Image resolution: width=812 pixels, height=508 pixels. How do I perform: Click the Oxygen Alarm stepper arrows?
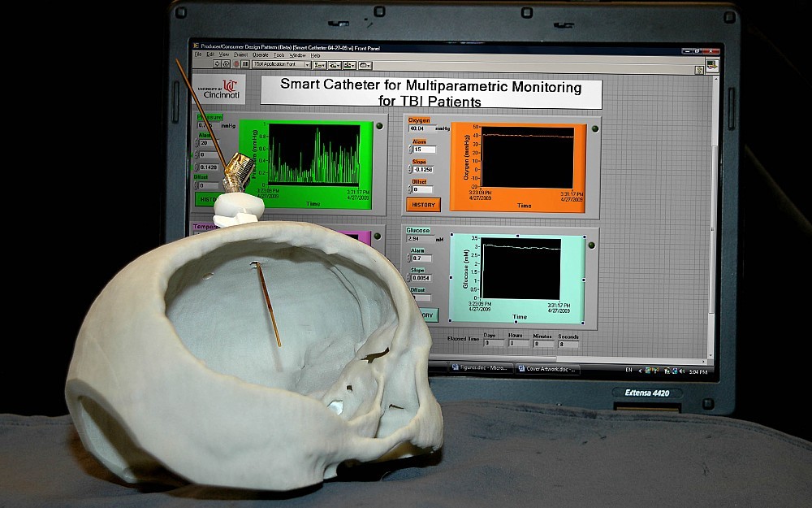(x=411, y=150)
